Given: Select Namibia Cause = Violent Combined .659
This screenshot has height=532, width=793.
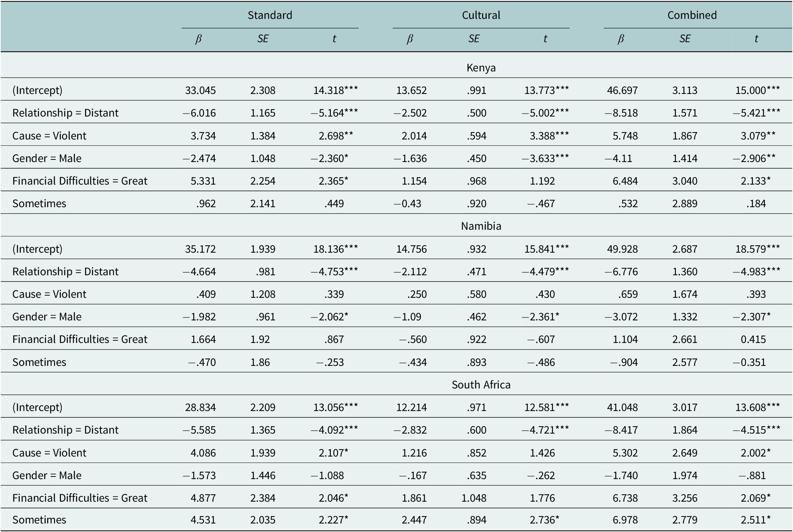Looking at the screenshot, I should click(x=628, y=294).
